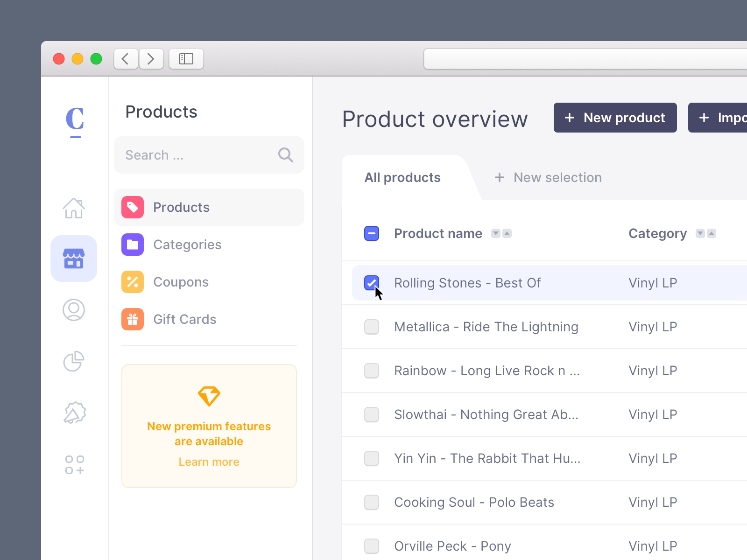Screen dimensions: 747x560
Task: Check Orville Peck - Pony checkbox
Action: click(x=372, y=546)
